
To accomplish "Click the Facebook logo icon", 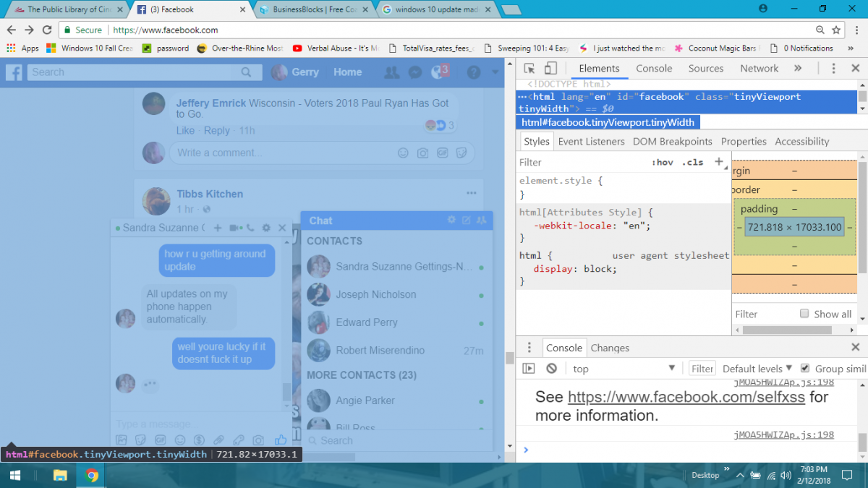I will click(14, 72).
